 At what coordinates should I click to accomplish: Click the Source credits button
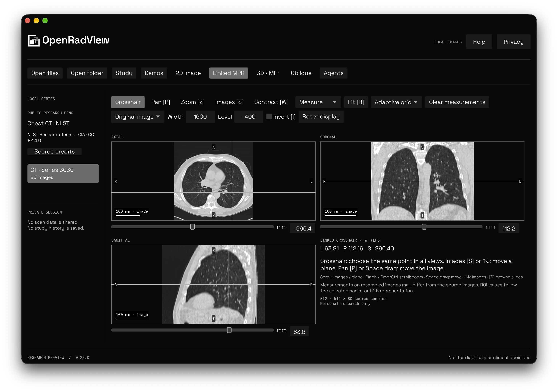point(54,152)
